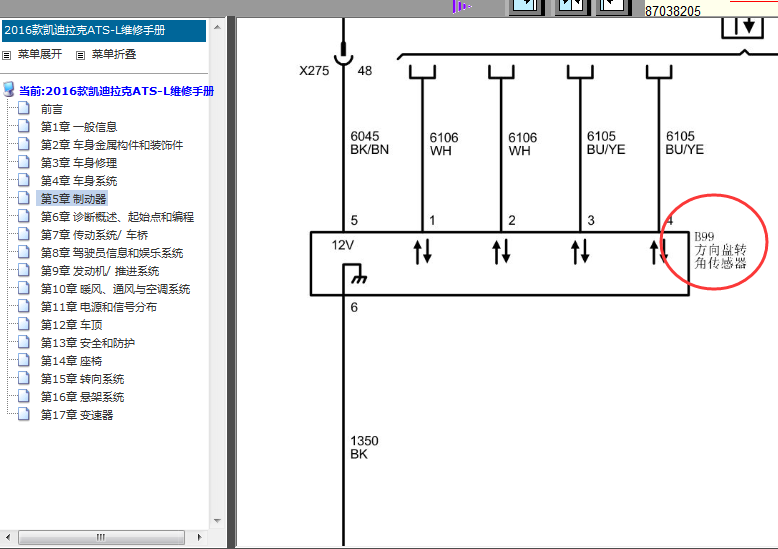Screen dimensions: 778x549
Task: Open 第7章 传动系统/车桥
Action: [x=94, y=235]
